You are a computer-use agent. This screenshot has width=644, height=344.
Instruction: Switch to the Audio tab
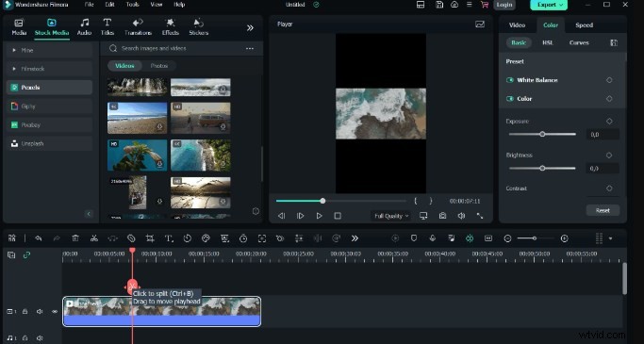pos(84,27)
